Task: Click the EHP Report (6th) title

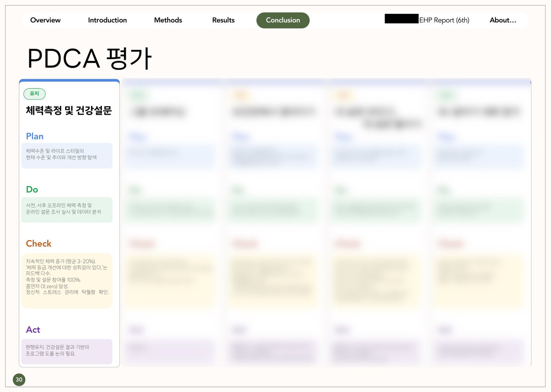Action: (x=444, y=20)
